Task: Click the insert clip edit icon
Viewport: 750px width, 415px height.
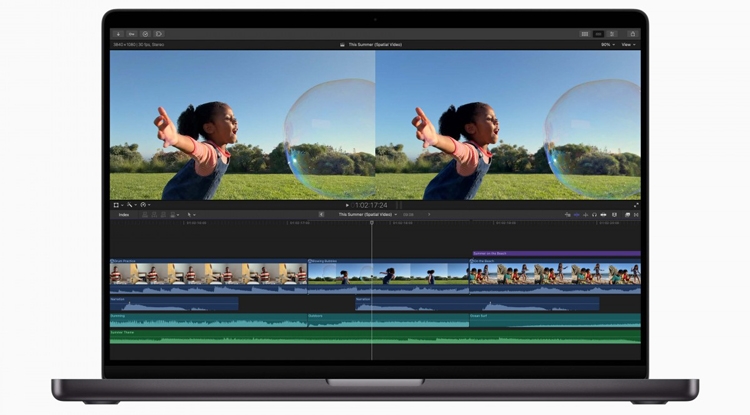Action: 154,215
